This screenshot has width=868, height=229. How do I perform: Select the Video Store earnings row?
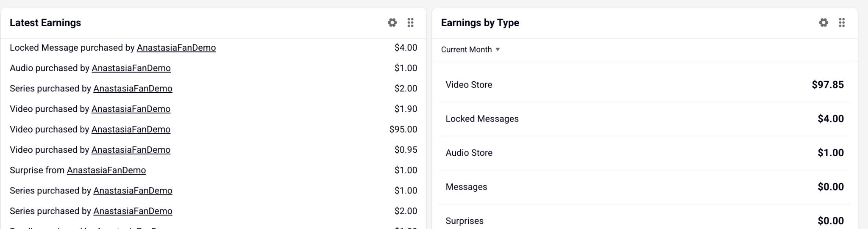[645, 85]
